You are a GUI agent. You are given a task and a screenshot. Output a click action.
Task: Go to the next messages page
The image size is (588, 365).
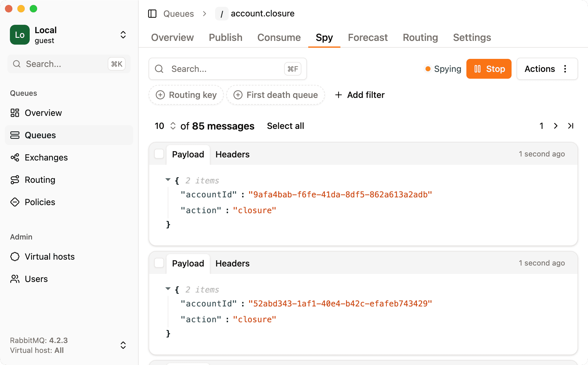[x=556, y=126]
